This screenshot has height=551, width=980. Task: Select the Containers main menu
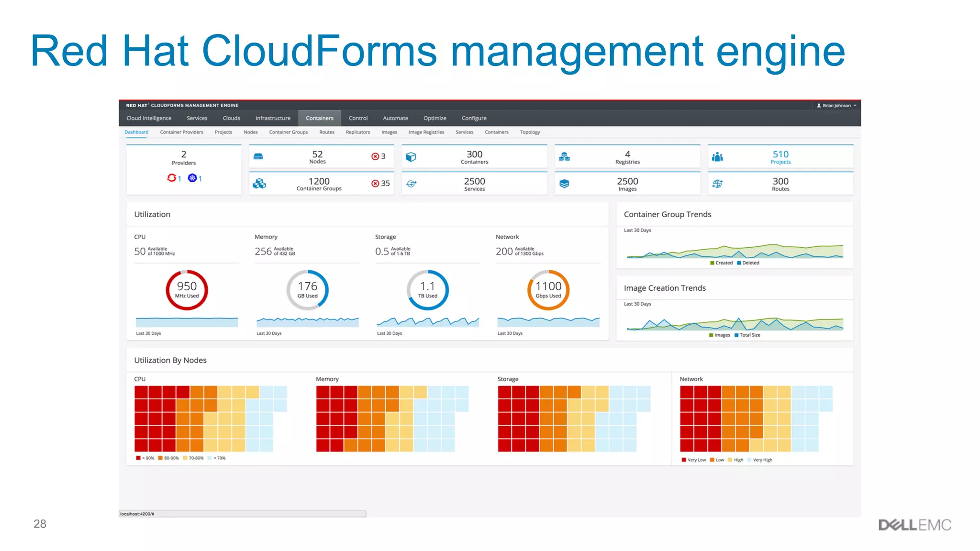(320, 118)
